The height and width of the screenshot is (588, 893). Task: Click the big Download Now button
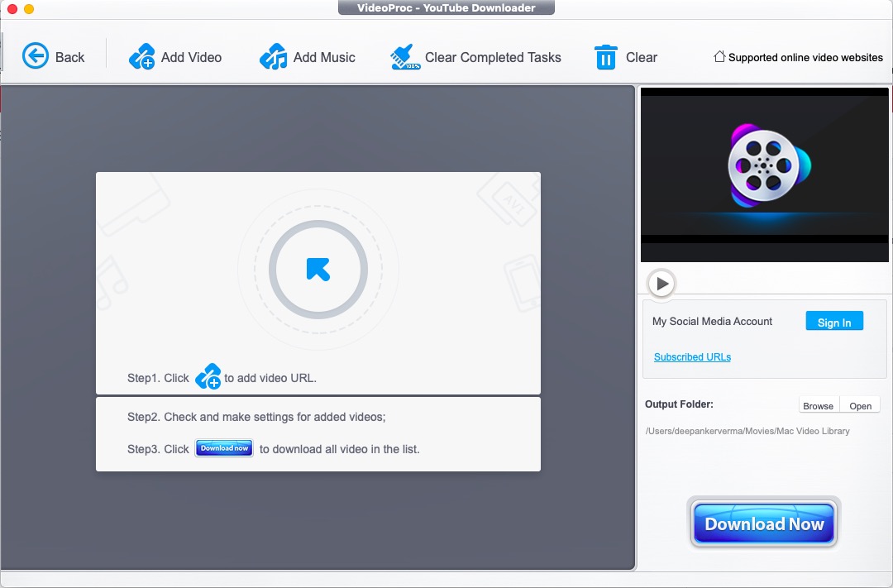[764, 523]
